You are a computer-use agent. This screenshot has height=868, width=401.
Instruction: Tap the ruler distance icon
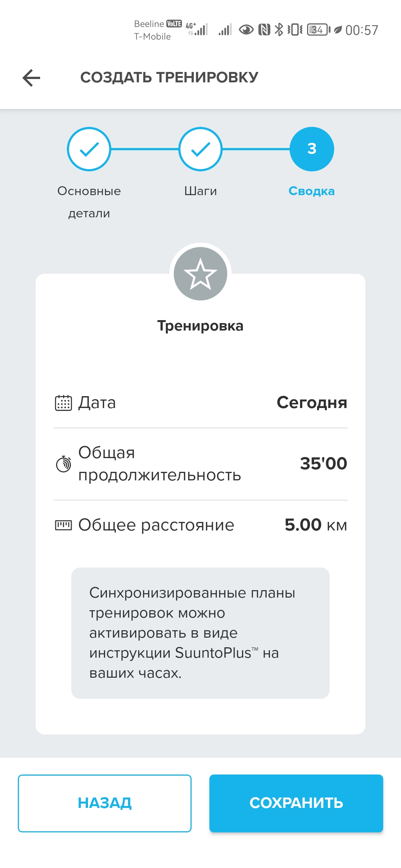point(63,525)
